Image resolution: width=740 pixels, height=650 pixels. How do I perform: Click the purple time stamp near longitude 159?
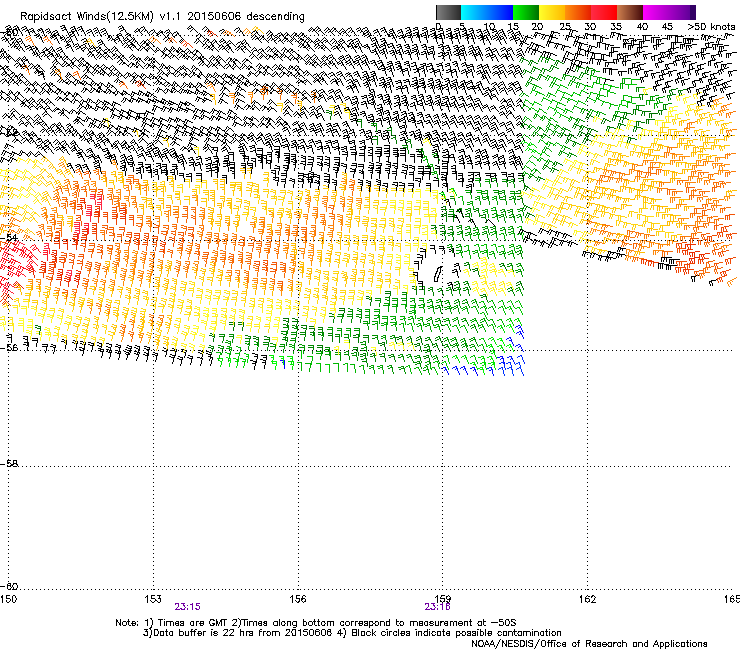coord(437,607)
